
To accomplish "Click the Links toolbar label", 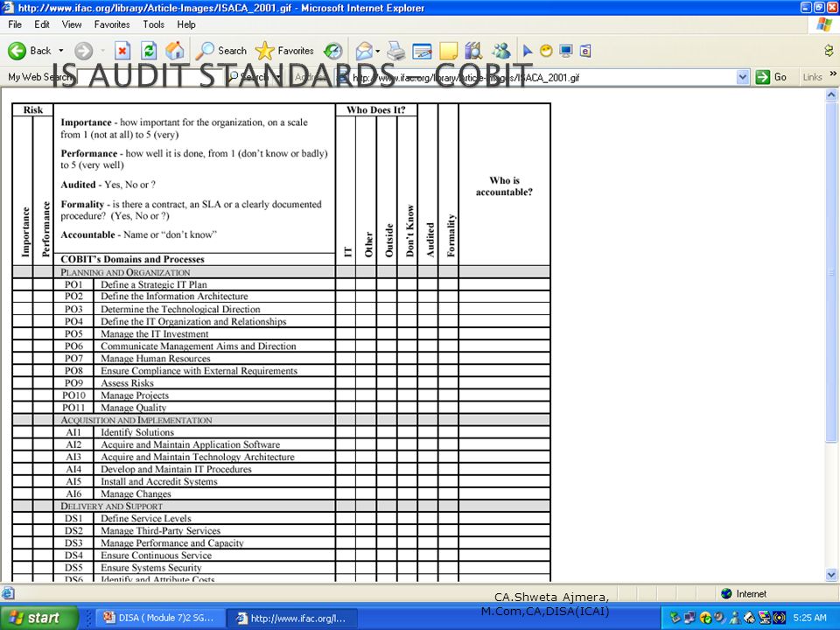I will (812, 77).
